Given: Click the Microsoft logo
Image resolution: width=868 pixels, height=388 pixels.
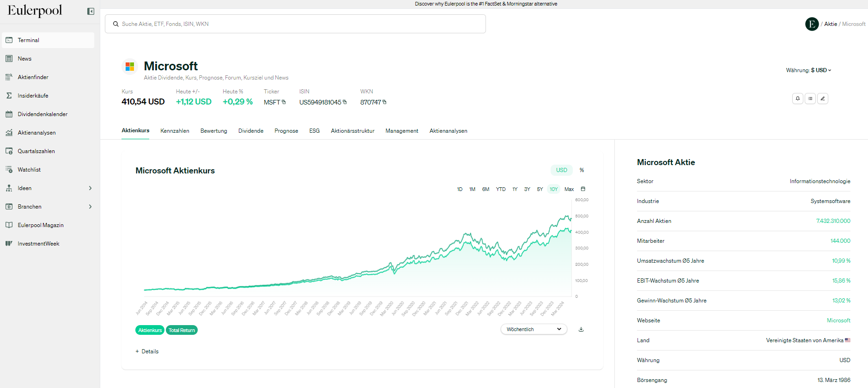Looking at the screenshot, I should [x=130, y=67].
